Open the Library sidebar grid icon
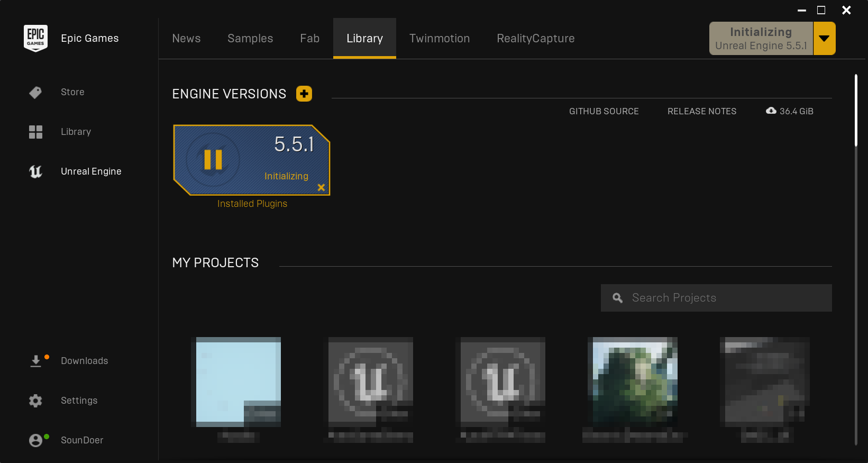 point(35,132)
